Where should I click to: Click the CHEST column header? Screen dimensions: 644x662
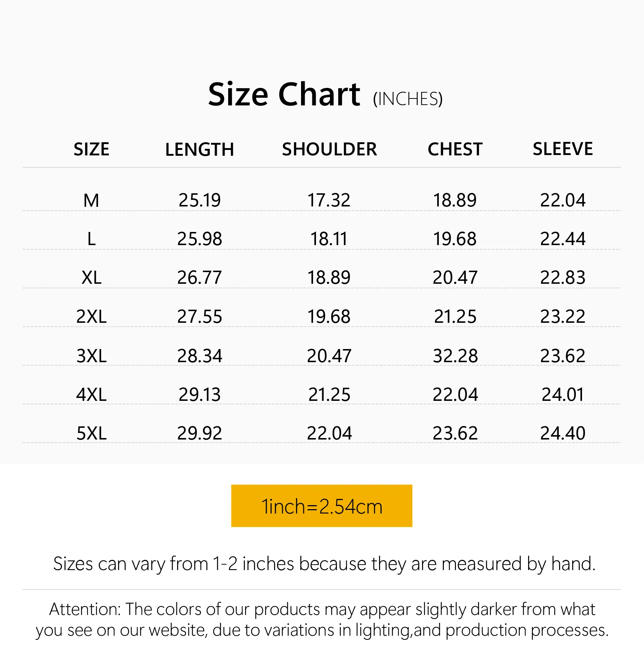pyautogui.click(x=455, y=149)
